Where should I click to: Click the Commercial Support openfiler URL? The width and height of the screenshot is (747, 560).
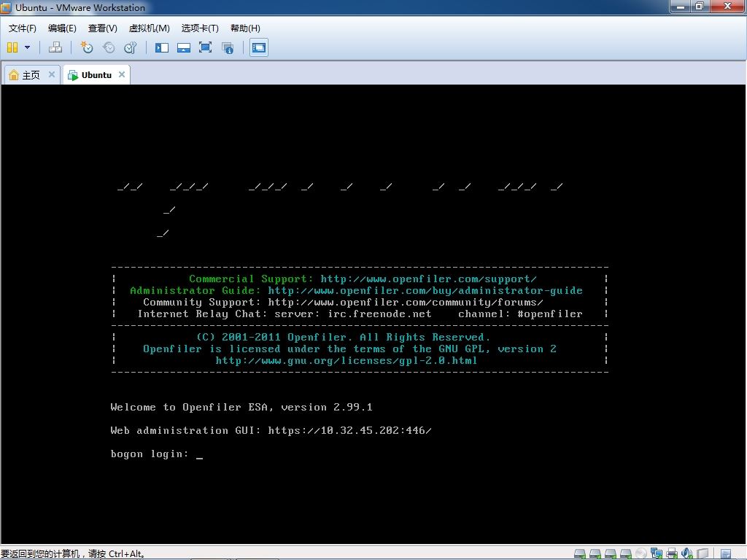(428, 279)
